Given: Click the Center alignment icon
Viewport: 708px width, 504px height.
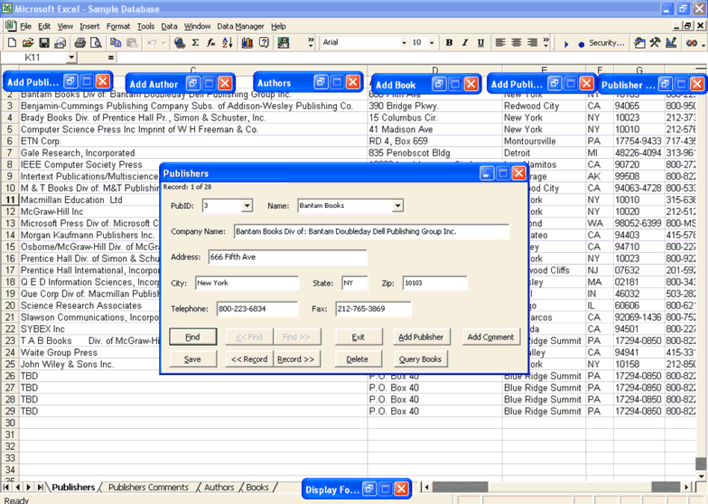Looking at the screenshot, I should pos(516,43).
